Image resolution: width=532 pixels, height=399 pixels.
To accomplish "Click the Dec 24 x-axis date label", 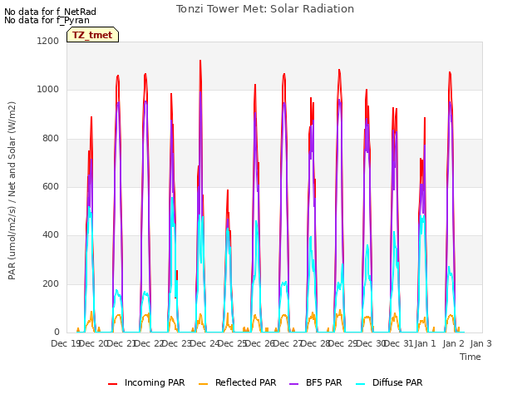I will 204,343.
